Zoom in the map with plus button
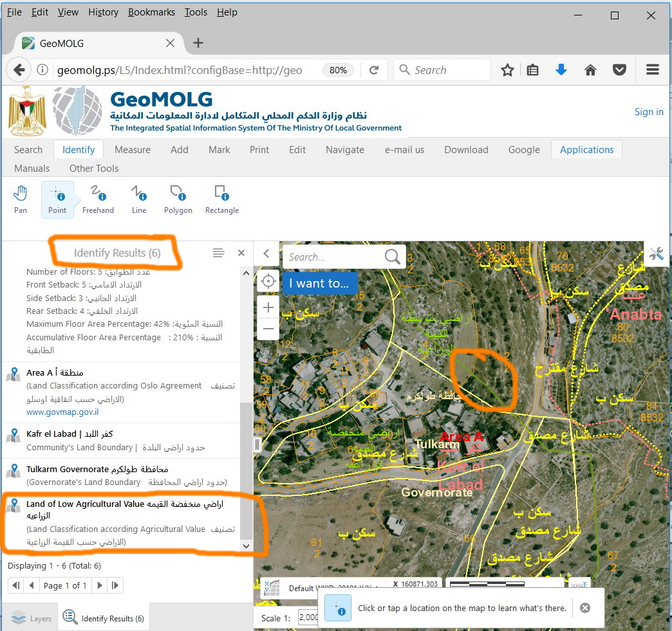672x631 pixels. point(268,307)
